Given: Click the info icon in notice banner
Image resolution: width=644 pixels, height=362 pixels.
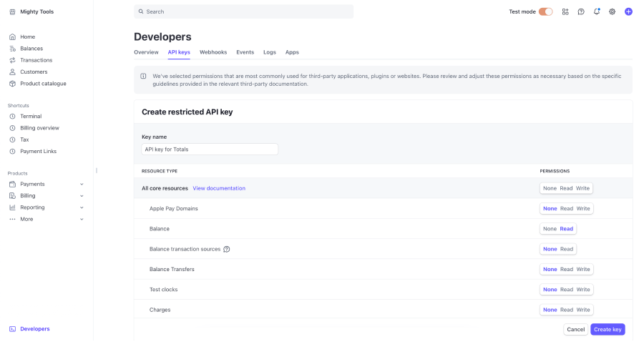Looking at the screenshot, I should point(143,77).
